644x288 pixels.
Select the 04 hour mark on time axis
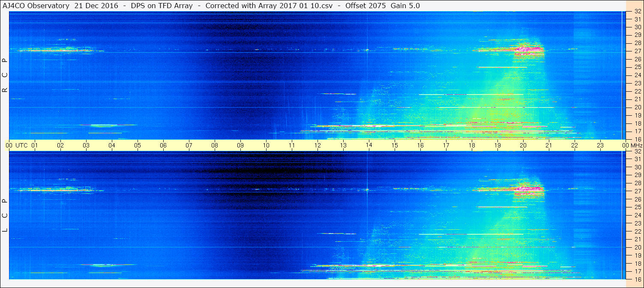coord(112,145)
